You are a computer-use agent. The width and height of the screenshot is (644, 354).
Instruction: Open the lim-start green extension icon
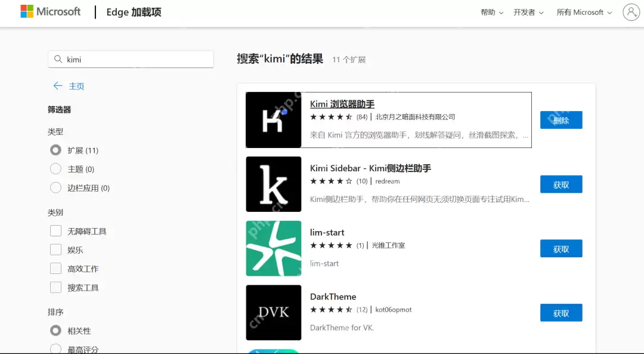tap(273, 248)
